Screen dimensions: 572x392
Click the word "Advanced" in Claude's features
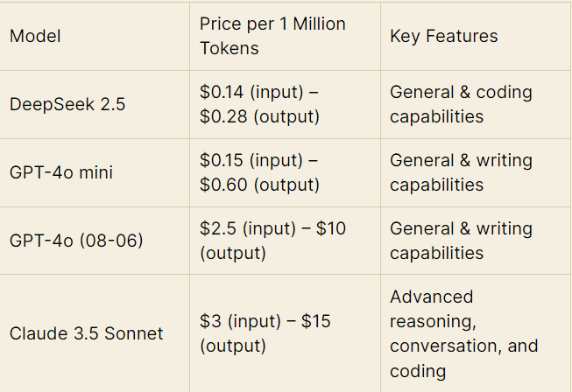(431, 297)
